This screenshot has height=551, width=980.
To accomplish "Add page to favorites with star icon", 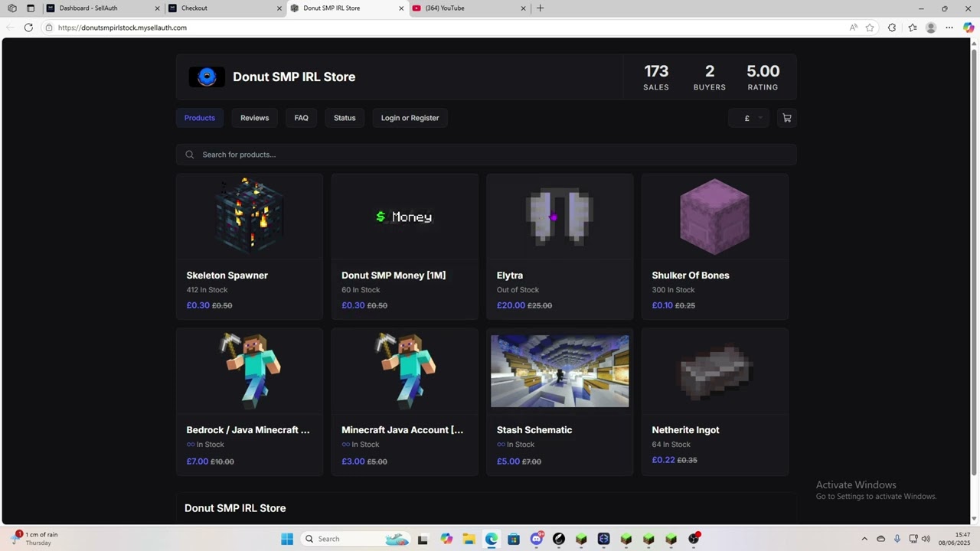I will 870,28.
